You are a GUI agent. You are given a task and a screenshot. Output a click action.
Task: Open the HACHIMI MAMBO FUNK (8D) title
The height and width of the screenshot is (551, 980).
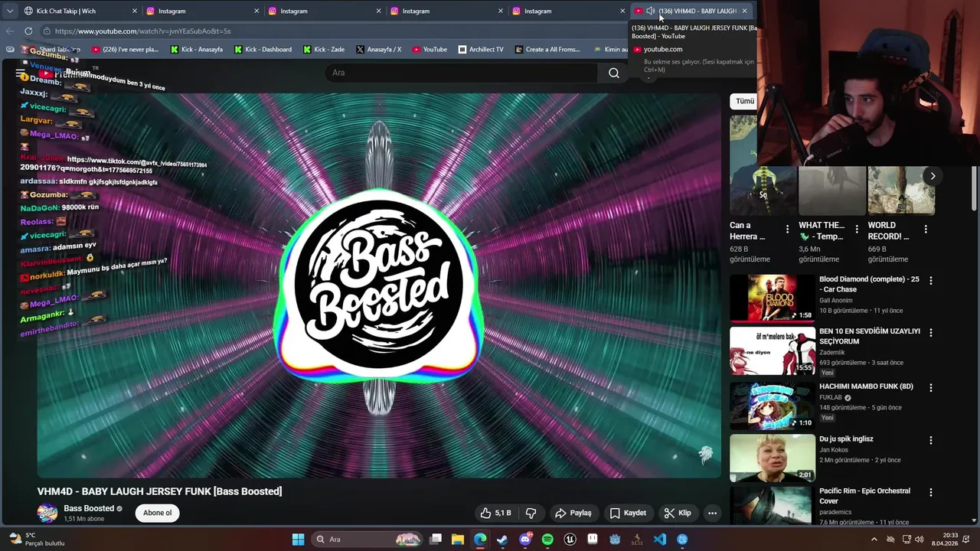pos(866,386)
